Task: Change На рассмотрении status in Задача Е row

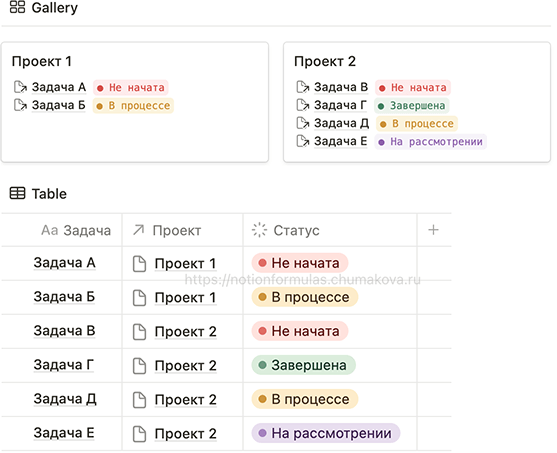Action: (x=326, y=433)
